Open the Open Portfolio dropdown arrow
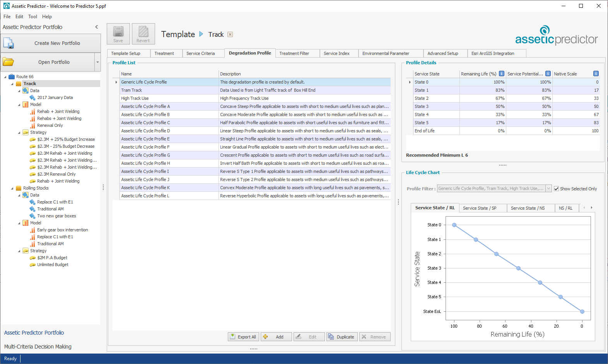The width and height of the screenshot is (608, 364). click(x=97, y=62)
